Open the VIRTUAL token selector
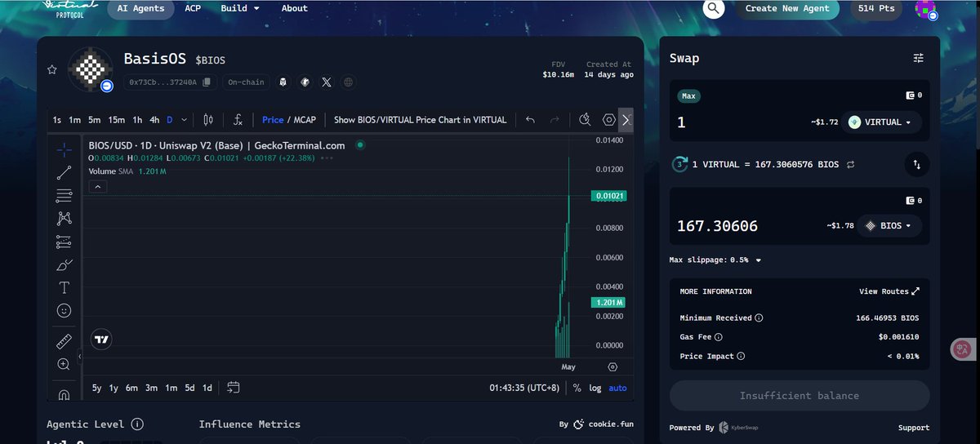Image resolution: width=980 pixels, height=444 pixels. [x=881, y=122]
